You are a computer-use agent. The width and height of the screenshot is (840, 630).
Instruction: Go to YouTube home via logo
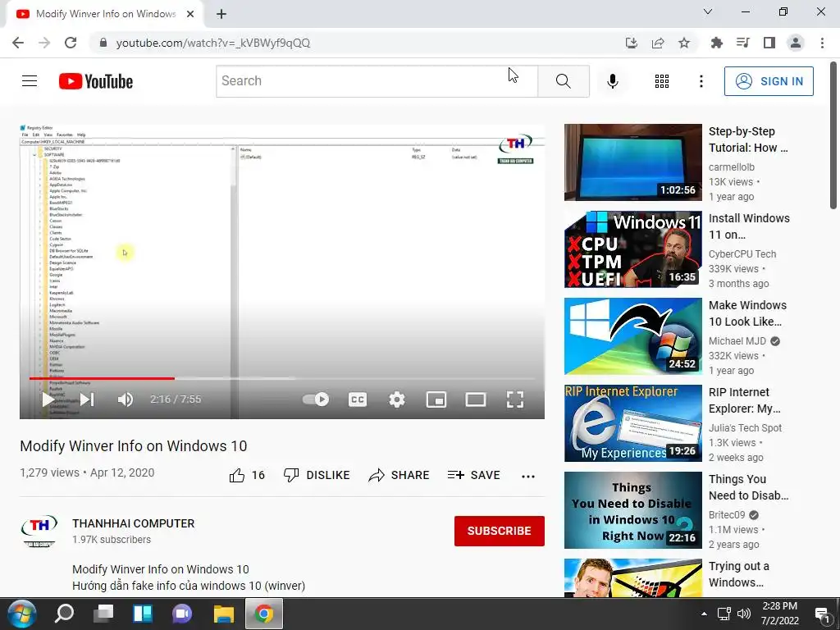96,81
